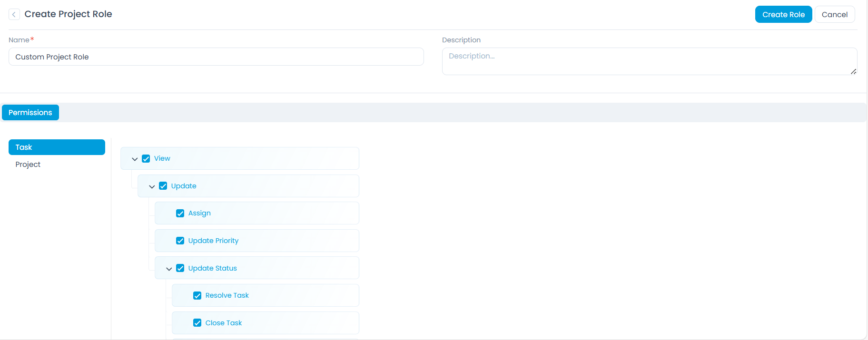This screenshot has width=868, height=340.
Task: Toggle the Update permission checkbox
Action: click(x=163, y=186)
